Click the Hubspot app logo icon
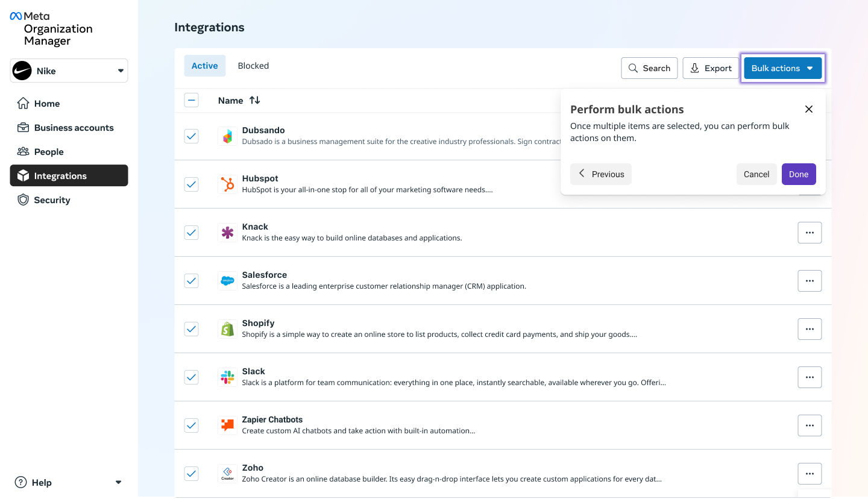The height and width of the screenshot is (499, 868). pos(227,184)
